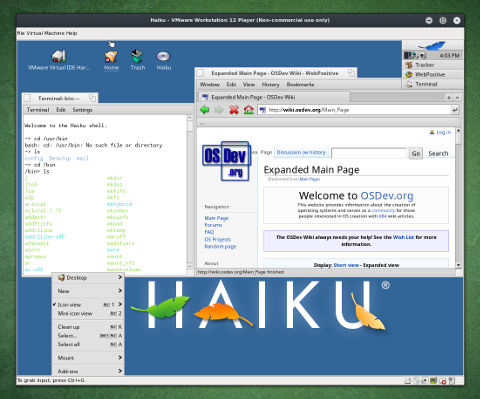
Task: Click the Search button on the wiki
Action: (x=438, y=153)
